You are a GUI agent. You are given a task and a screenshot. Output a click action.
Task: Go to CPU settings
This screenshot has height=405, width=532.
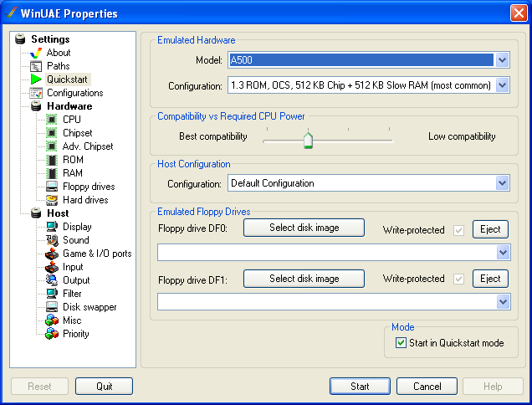[72, 120]
